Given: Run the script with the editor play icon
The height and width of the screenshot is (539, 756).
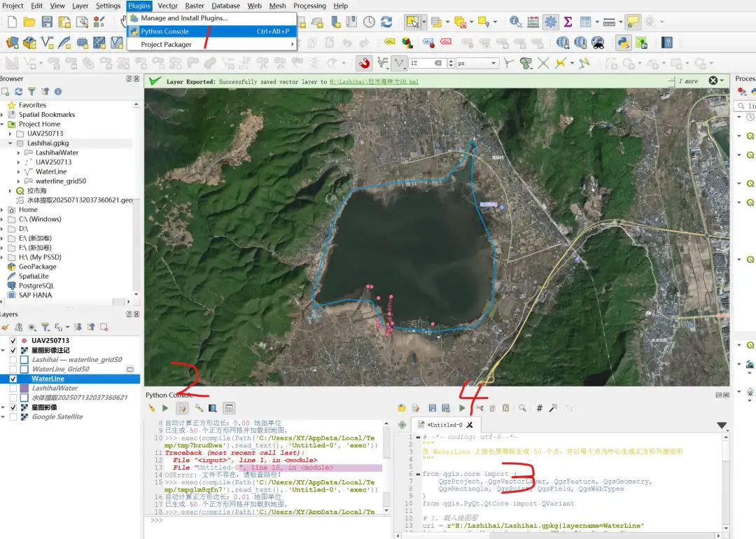Looking at the screenshot, I should 462,408.
